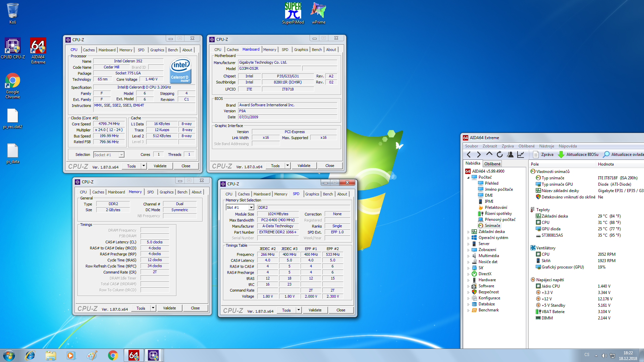Open Paint from taskbar
644x362 pixels.
92,355
